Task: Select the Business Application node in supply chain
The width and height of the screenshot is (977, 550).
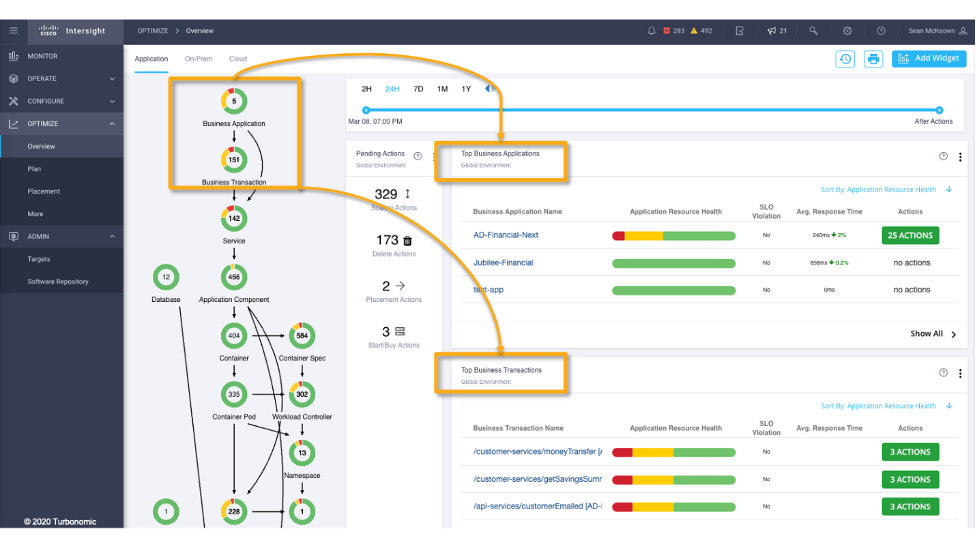Action: [x=234, y=102]
